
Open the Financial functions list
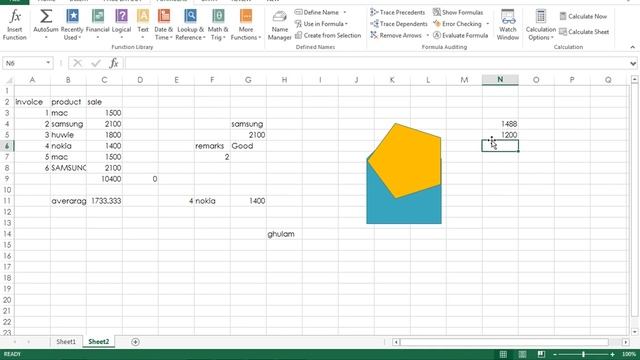click(98, 25)
